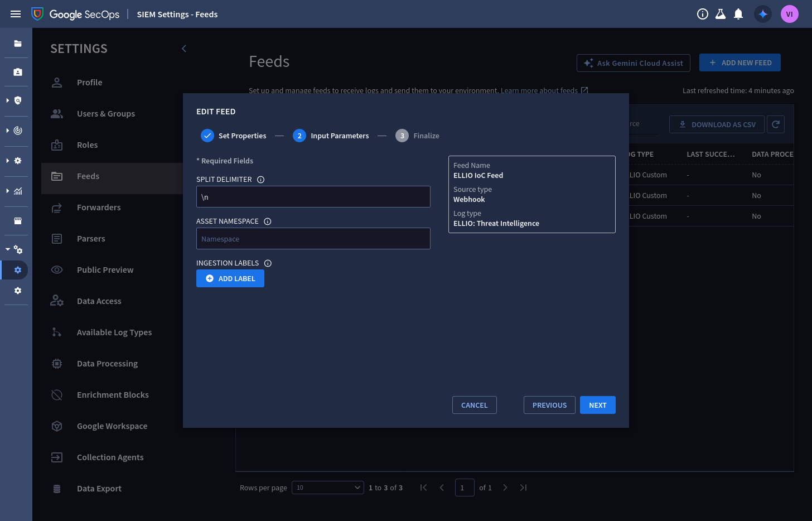812x521 pixels.
Task: Sort by LAST SUCCE... column header
Action: point(710,155)
